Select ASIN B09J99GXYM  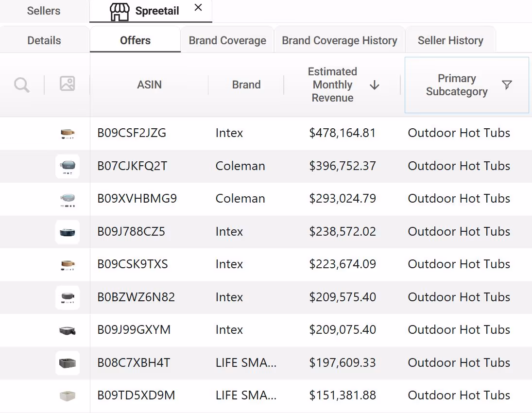[134, 330]
